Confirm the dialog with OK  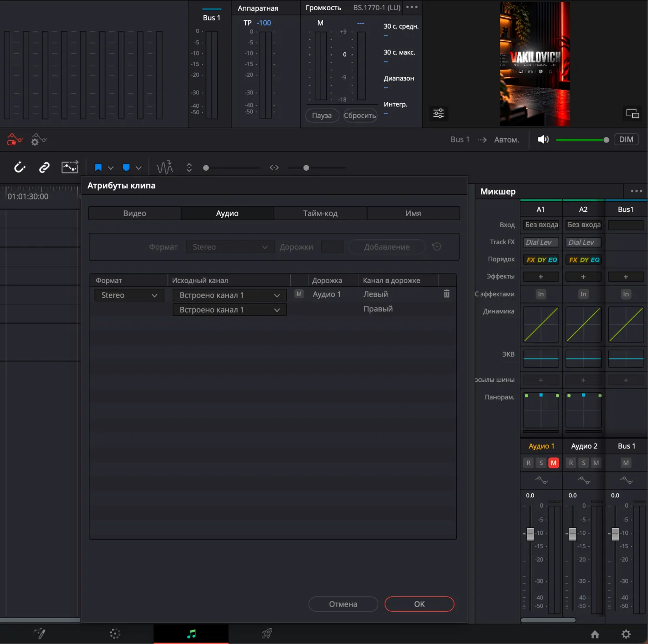[x=419, y=604]
